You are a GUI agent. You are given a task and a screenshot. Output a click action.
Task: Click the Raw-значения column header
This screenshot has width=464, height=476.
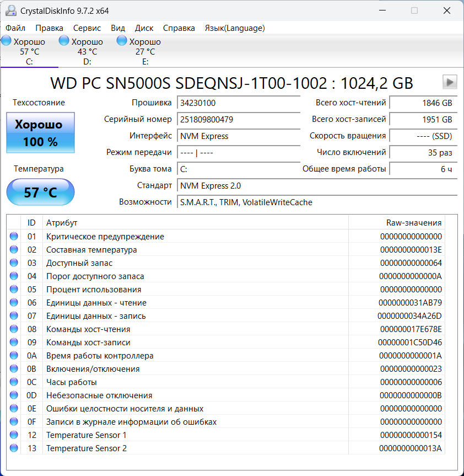(x=397, y=222)
